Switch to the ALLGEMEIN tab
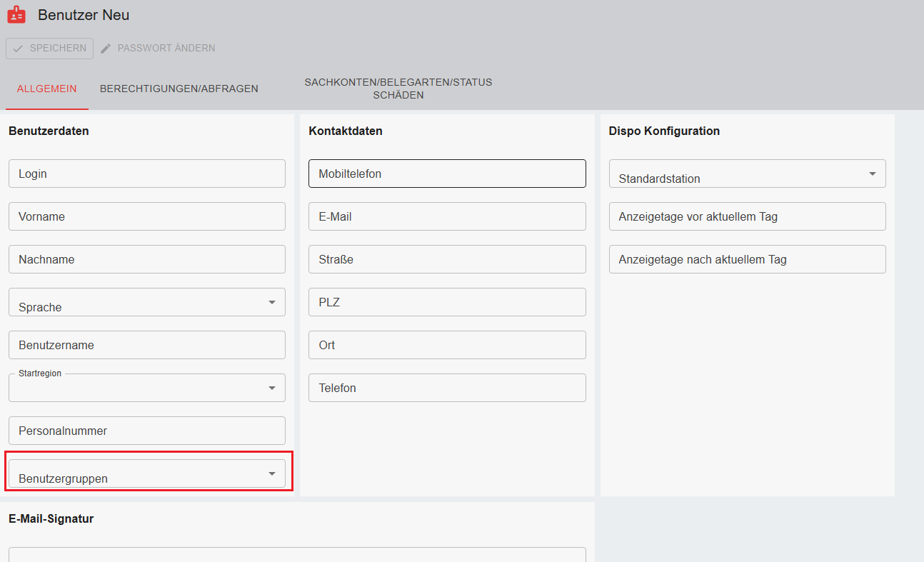This screenshot has height=562, width=924. point(47,89)
